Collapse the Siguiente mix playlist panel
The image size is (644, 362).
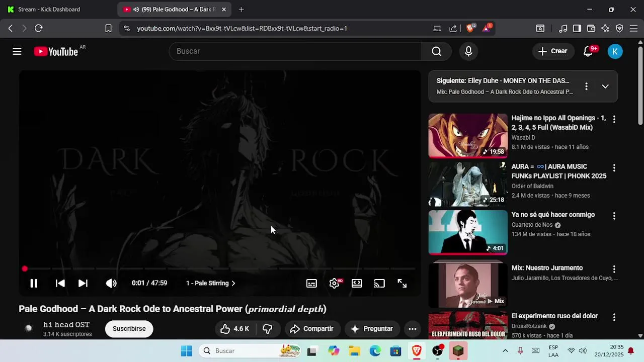point(605,86)
